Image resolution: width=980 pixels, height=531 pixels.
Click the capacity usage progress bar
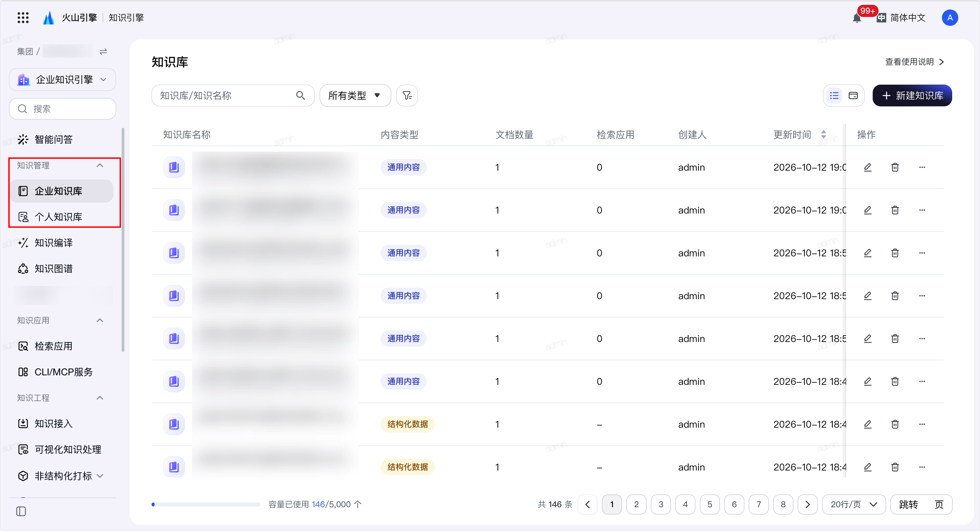[206, 504]
